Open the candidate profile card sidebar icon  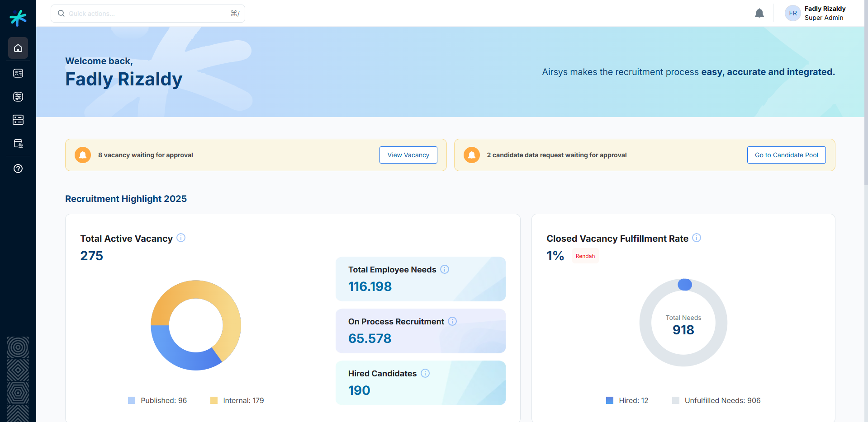point(18,73)
